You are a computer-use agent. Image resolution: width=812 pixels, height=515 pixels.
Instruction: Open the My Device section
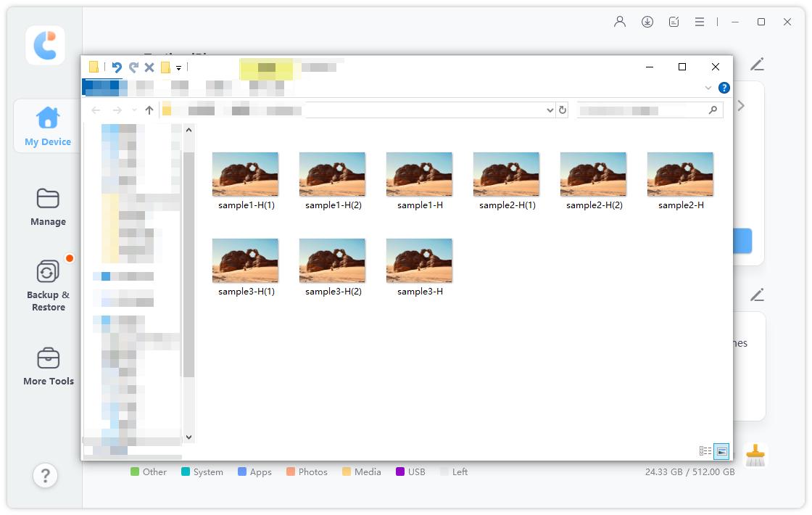[48, 125]
